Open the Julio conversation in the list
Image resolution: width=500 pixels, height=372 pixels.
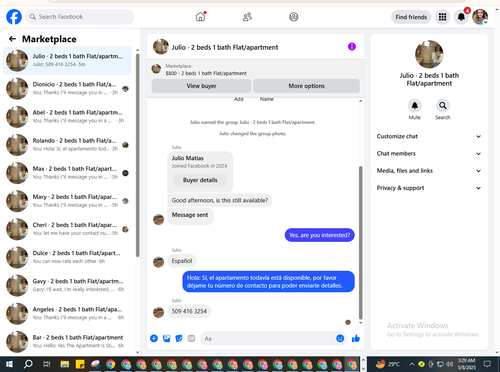67,60
